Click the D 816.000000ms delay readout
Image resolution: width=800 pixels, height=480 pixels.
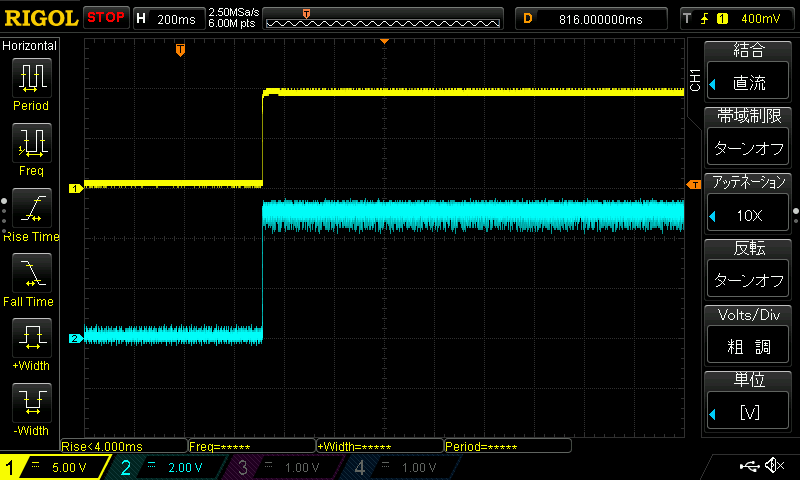(x=591, y=19)
